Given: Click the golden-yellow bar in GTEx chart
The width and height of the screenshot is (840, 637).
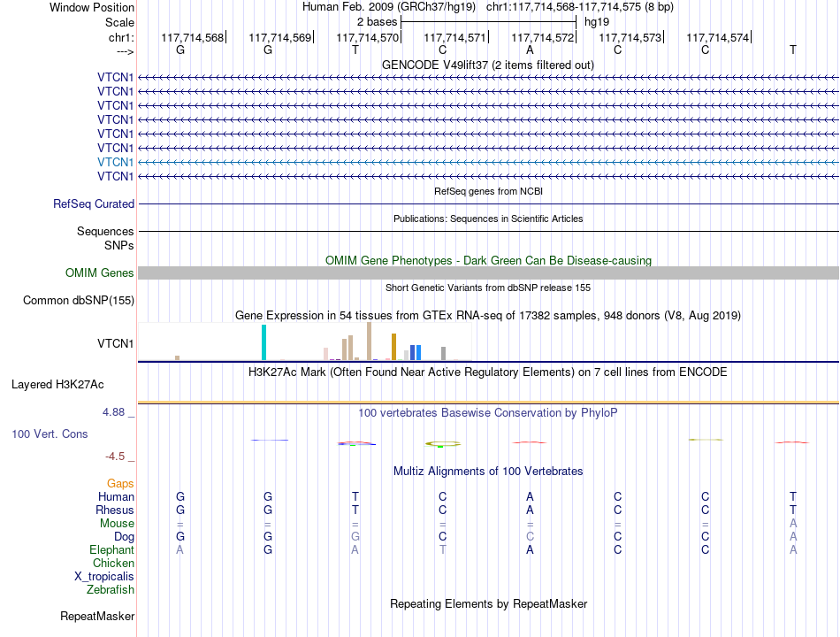Looking at the screenshot, I should click(x=393, y=347).
